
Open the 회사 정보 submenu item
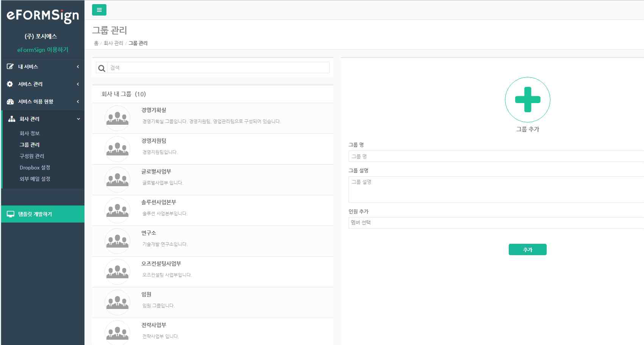(x=30, y=133)
